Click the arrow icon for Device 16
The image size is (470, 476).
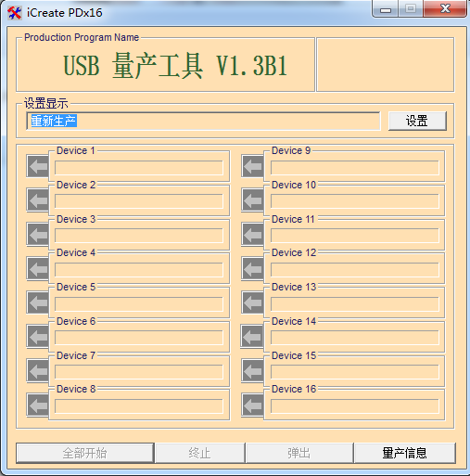(x=252, y=405)
